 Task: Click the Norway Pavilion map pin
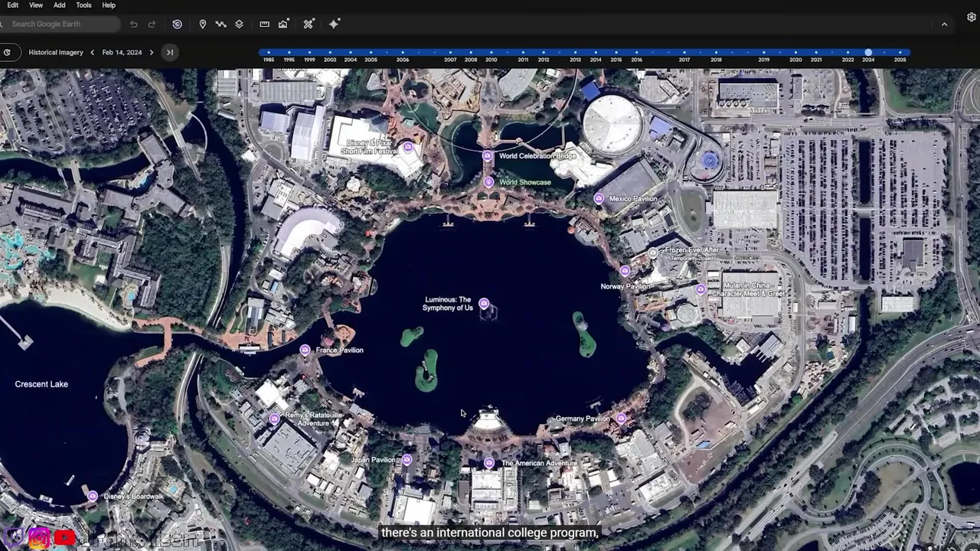tap(625, 271)
